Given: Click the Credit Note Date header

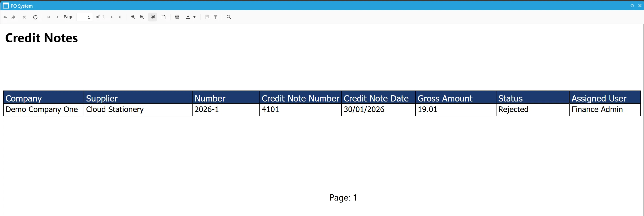Looking at the screenshot, I should [x=379, y=97].
